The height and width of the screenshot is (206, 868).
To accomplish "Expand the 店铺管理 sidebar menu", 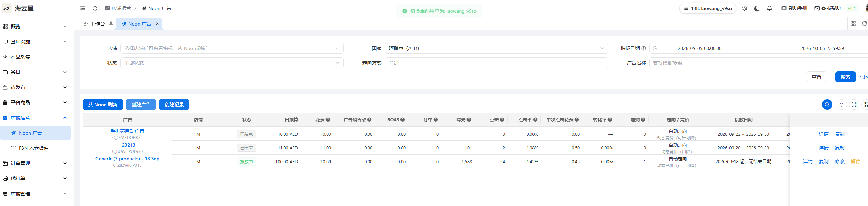I will pyautogui.click(x=35, y=194).
